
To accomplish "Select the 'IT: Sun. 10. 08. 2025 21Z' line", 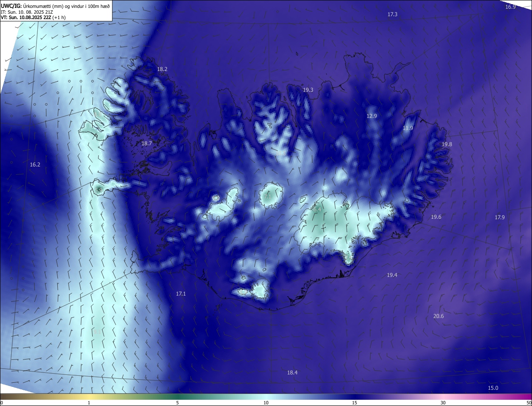I will point(26,12).
